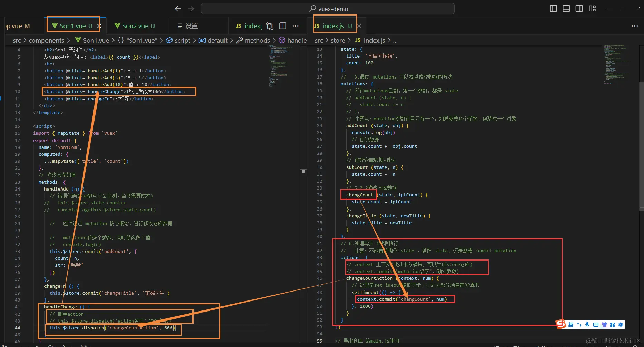Click changCount mutation name on line 34
This screenshot has height=347, width=644.
point(359,195)
